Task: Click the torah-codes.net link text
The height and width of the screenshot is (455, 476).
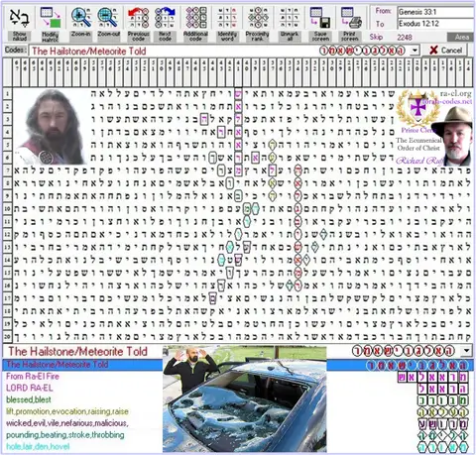Action: [x=447, y=102]
